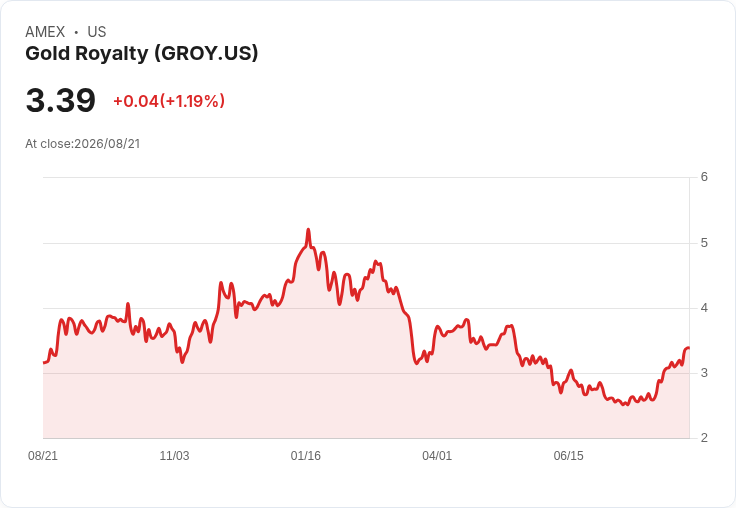The image size is (736, 508).
Task: Click the chart's highest peak above 5
Action: click(308, 230)
